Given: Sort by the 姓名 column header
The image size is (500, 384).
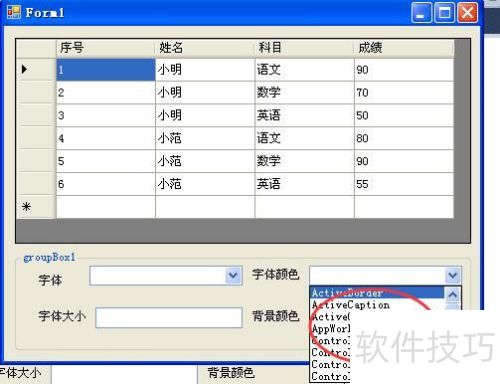Looking at the screenshot, I should [x=205, y=48].
